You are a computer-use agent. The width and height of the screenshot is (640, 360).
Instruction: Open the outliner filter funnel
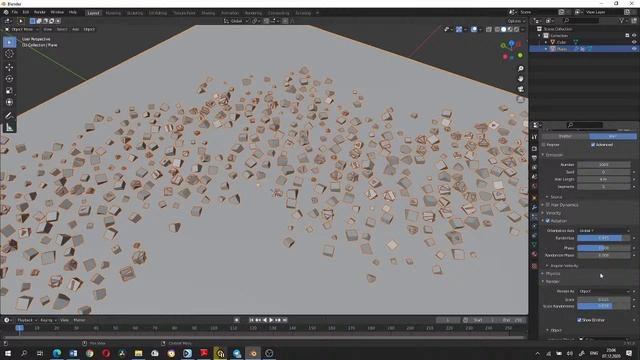pyautogui.click(x=622, y=20)
